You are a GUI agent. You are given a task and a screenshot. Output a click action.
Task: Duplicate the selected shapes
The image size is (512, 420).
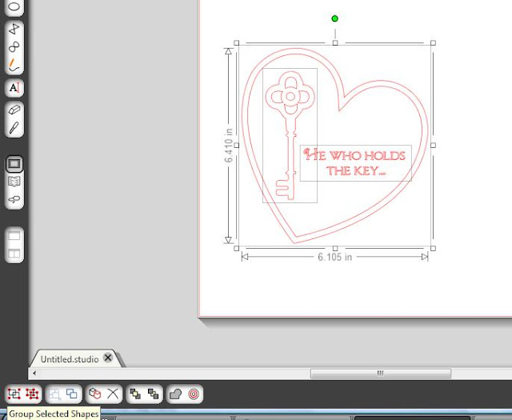[x=72, y=394]
